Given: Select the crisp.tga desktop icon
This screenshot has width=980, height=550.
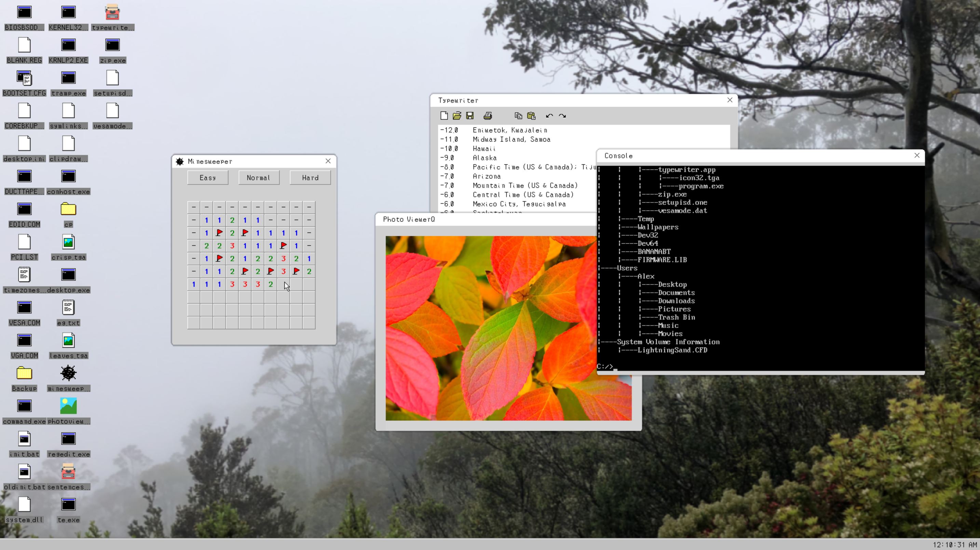Looking at the screenshot, I should [68, 242].
